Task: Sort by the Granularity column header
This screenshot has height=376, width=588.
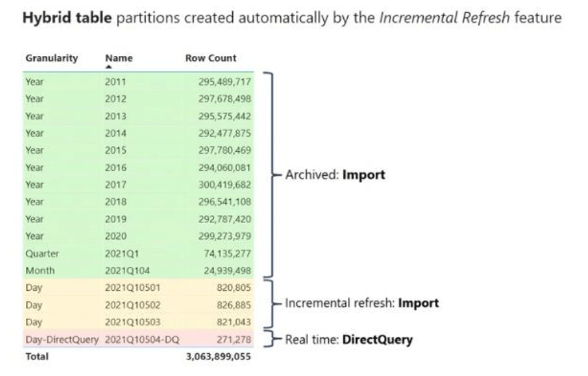Action: tap(51, 58)
